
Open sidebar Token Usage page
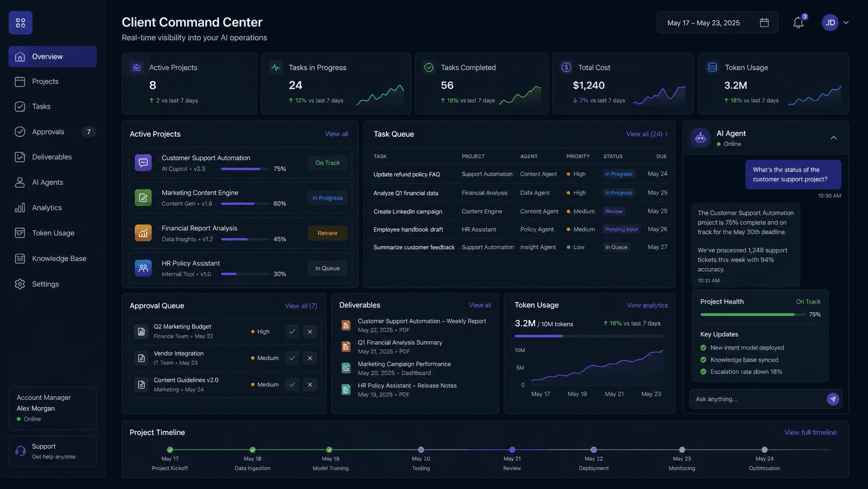[x=52, y=233]
